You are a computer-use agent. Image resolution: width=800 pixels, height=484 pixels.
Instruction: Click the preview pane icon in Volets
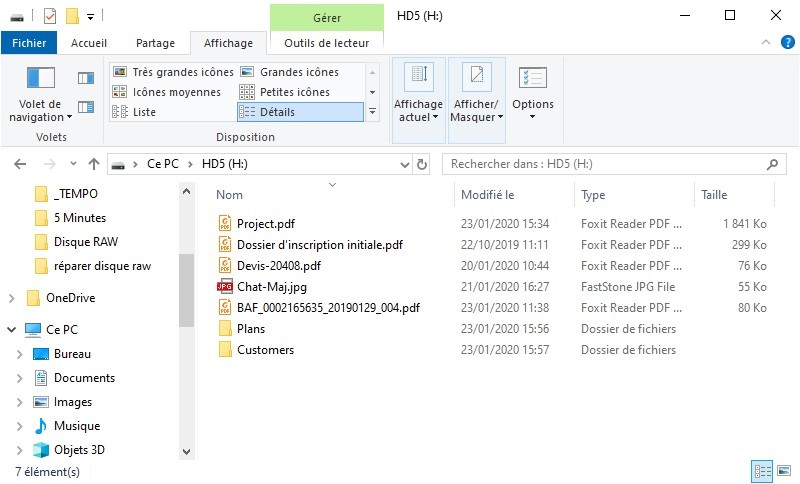click(86, 78)
